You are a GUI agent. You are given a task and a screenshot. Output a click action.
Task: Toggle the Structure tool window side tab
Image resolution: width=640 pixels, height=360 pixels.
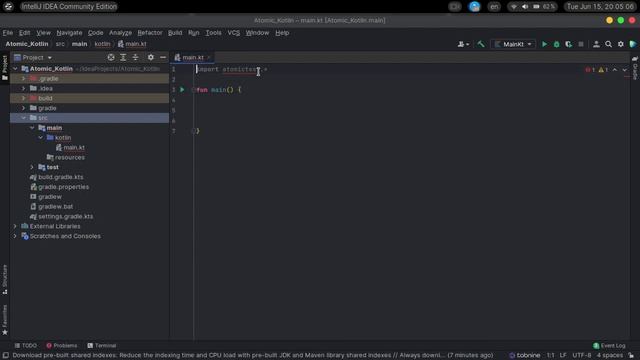(x=5, y=280)
